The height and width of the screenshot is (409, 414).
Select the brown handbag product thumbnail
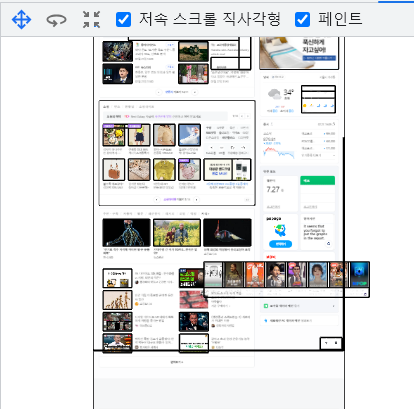point(114,170)
